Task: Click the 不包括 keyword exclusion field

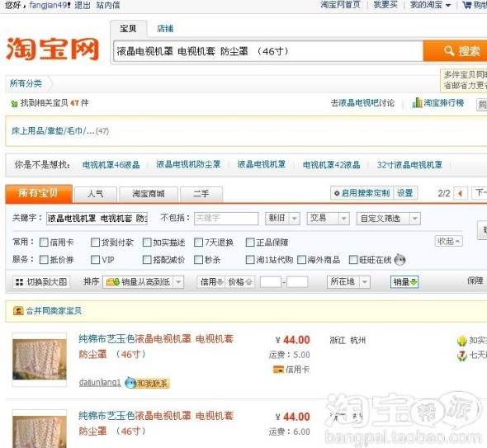Action: click(226, 219)
